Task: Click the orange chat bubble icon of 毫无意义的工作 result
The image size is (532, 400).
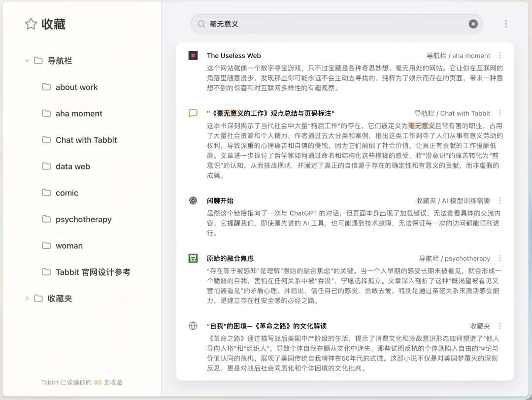Action: tap(193, 113)
